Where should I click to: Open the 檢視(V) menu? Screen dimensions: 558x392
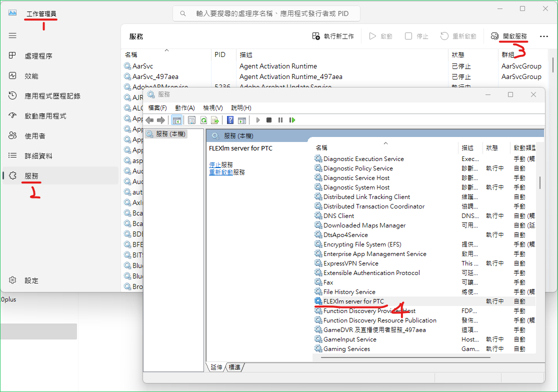212,107
